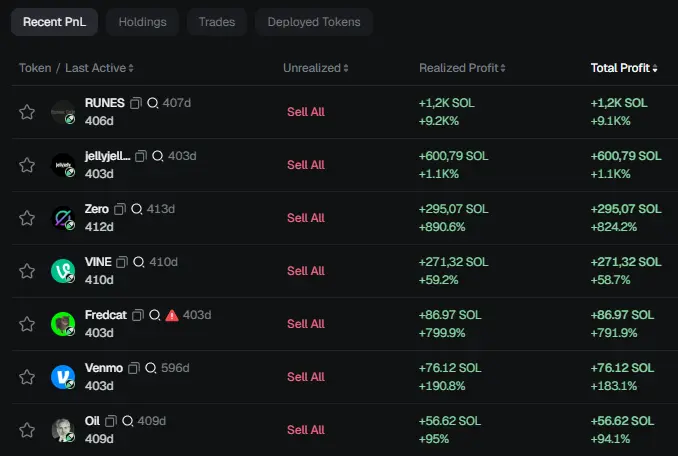Open the RUNES token logo

click(x=63, y=112)
